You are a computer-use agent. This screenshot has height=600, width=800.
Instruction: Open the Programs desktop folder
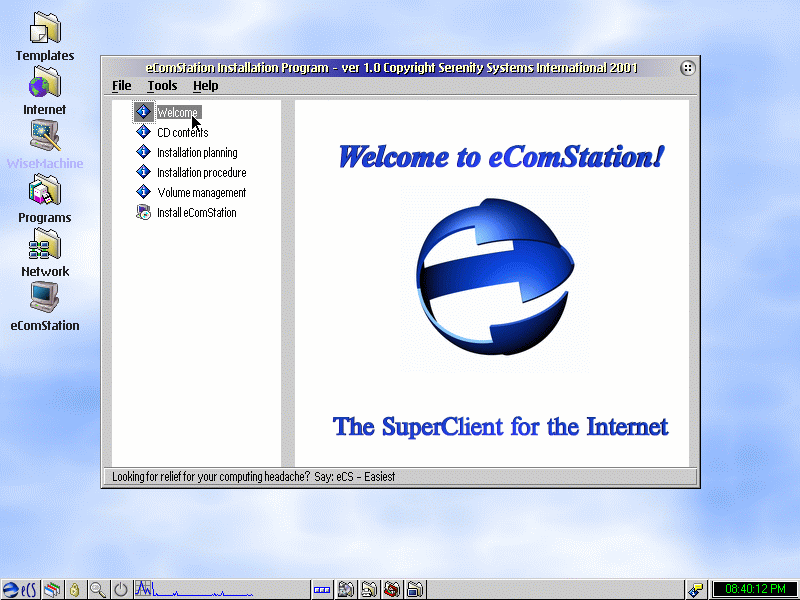[x=45, y=198]
